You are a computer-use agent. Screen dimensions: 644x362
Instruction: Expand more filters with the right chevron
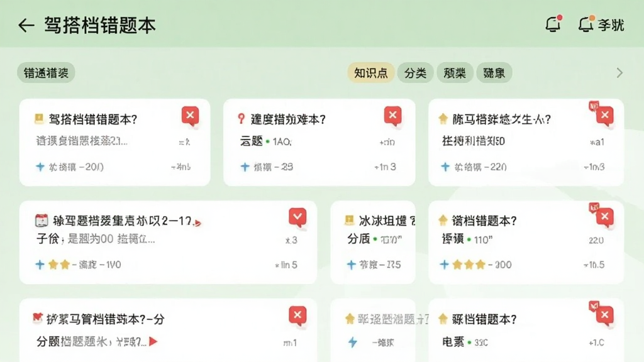tap(619, 73)
